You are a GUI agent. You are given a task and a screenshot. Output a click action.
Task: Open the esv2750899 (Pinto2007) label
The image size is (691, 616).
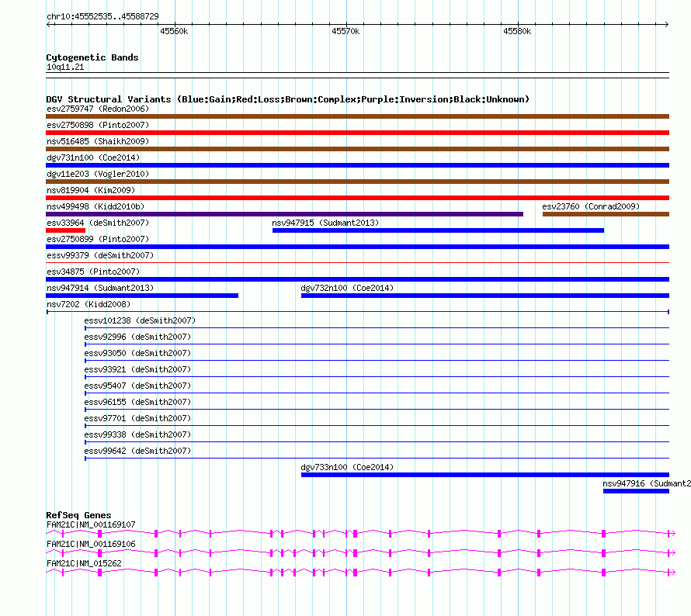coord(98,239)
